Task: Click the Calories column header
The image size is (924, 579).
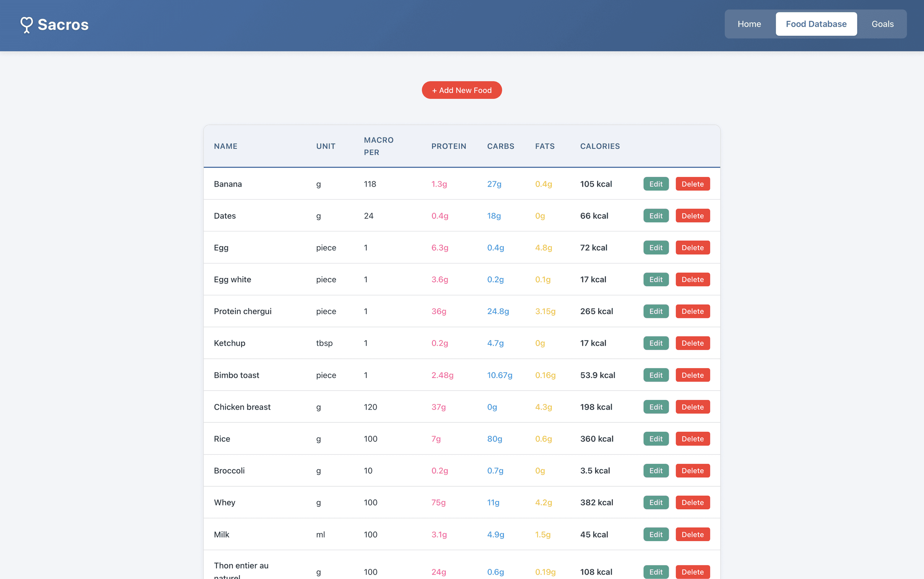Action: [x=600, y=146]
